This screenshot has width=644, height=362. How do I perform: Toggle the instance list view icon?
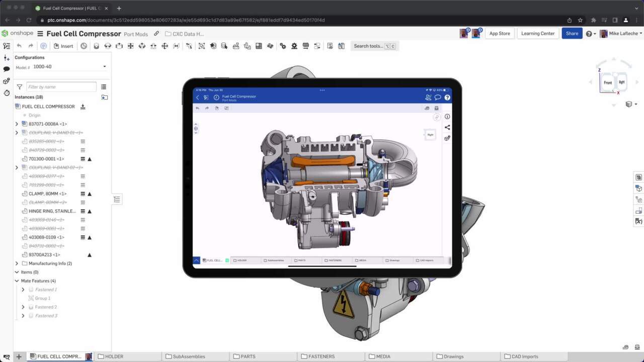[x=104, y=87]
